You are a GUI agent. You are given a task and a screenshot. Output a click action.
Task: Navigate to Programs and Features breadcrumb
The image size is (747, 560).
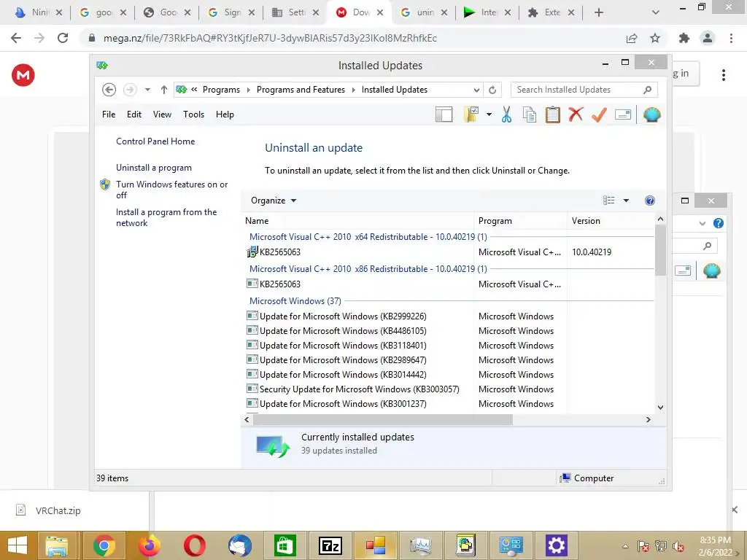(x=301, y=90)
